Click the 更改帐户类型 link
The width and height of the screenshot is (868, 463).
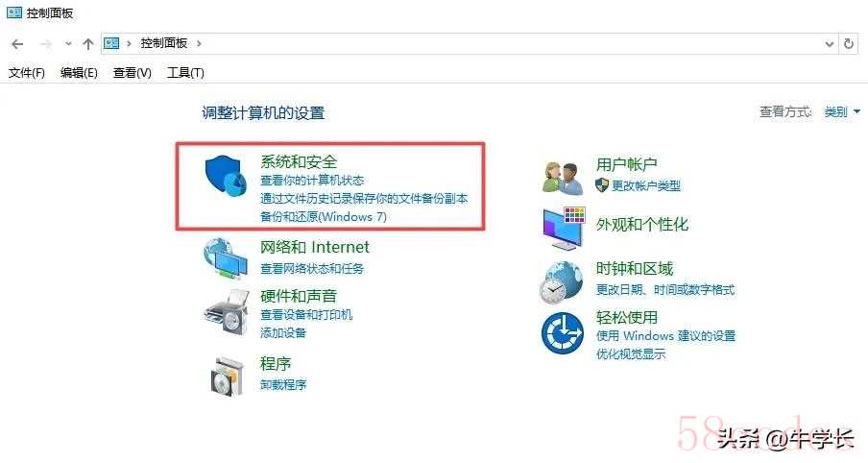(645, 185)
